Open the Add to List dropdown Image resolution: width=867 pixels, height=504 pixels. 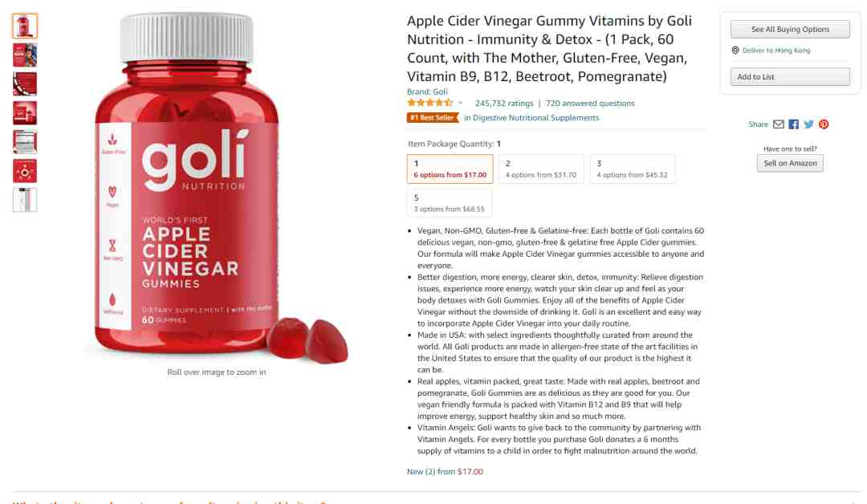coord(790,77)
